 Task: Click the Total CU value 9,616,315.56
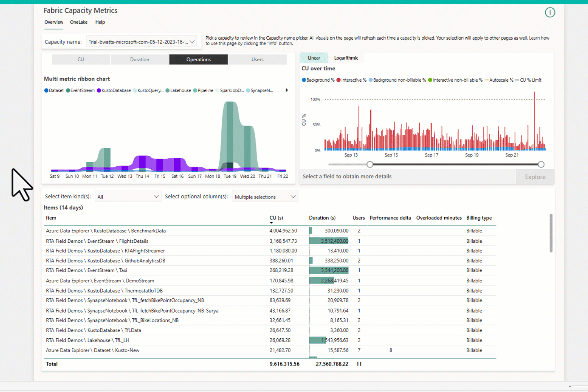(285, 364)
